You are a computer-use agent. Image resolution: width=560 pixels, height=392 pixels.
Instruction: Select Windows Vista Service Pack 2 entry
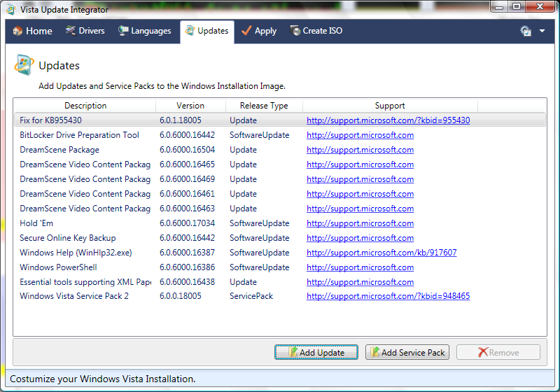280,296
